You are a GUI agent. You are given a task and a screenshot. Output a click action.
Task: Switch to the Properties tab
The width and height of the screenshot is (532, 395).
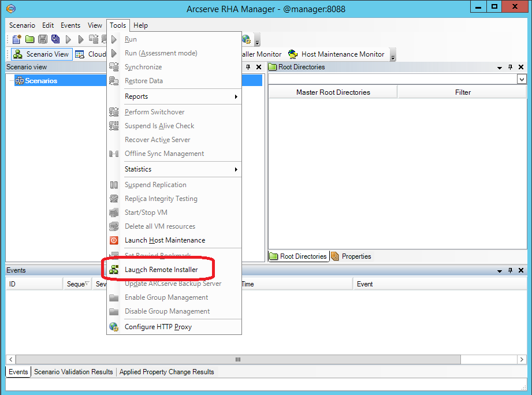pos(352,256)
